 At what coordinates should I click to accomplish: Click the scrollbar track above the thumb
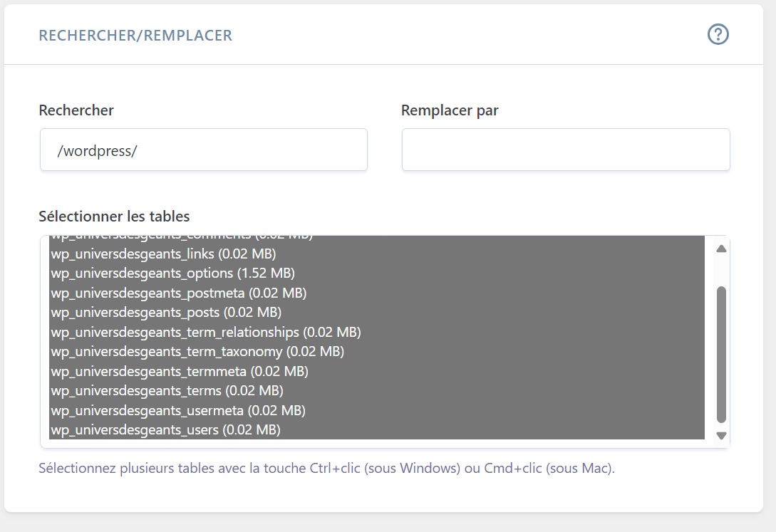[x=721, y=271]
